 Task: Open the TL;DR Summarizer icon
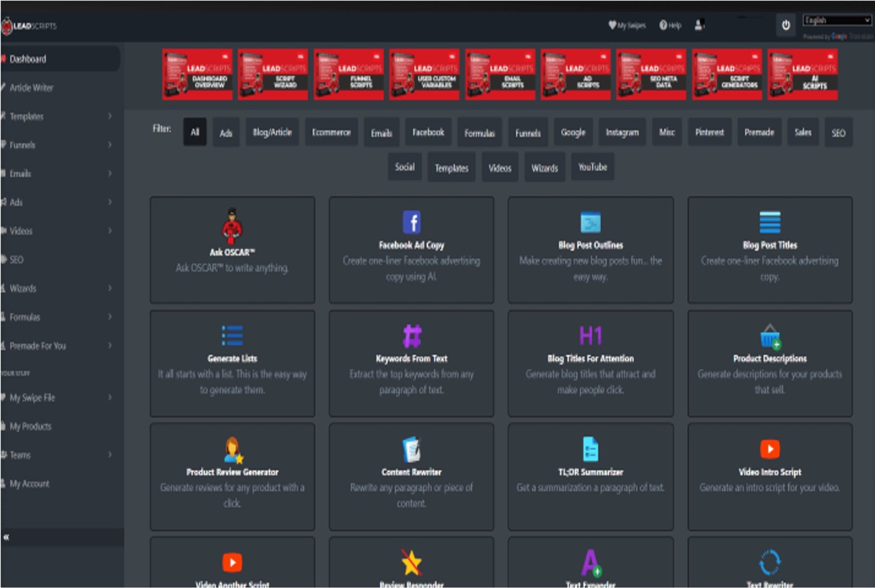(x=591, y=449)
